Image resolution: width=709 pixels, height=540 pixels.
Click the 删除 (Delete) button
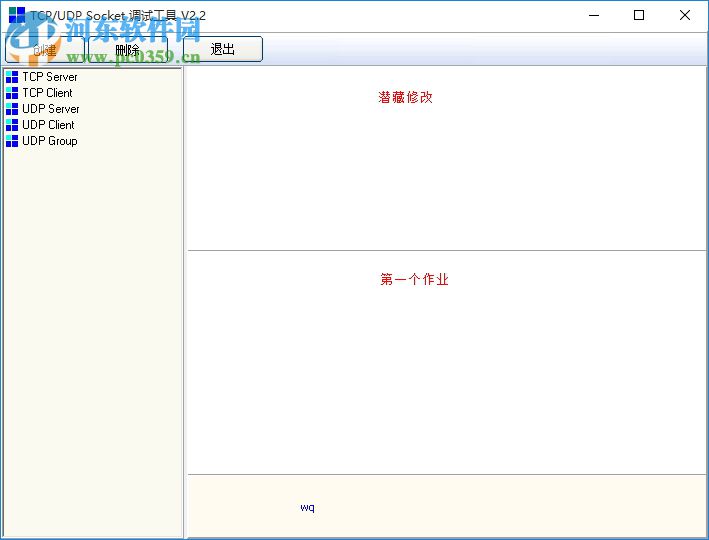point(128,49)
